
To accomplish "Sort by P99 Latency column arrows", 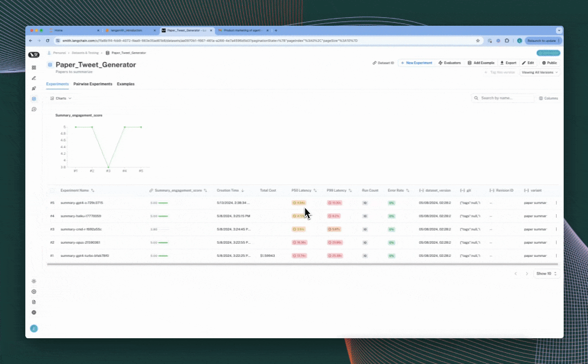I will [x=350, y=191].
